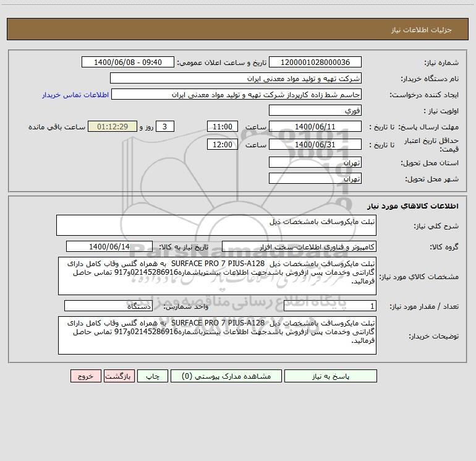The image size is (476, 461).
Task: Click goods group field کامپیوتر و فناوری اطلاعات
Action: pyautogui.click(x=299, y=246)
